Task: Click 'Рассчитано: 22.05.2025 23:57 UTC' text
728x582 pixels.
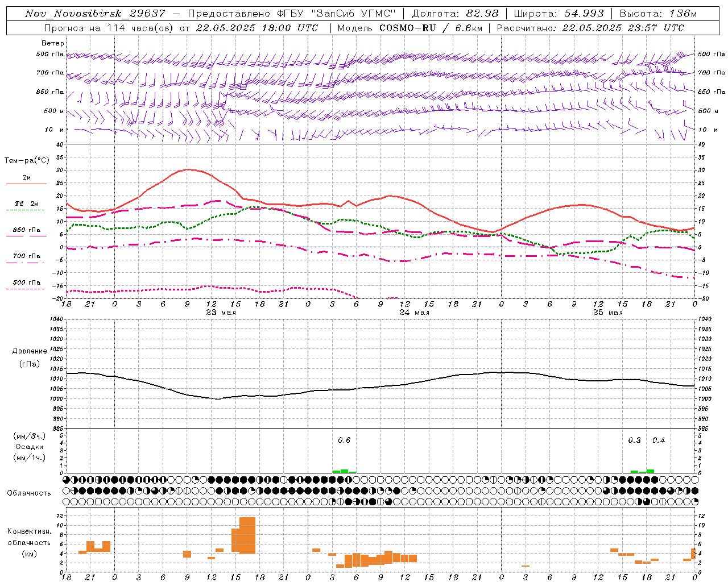Action: (x=591, y=28)
